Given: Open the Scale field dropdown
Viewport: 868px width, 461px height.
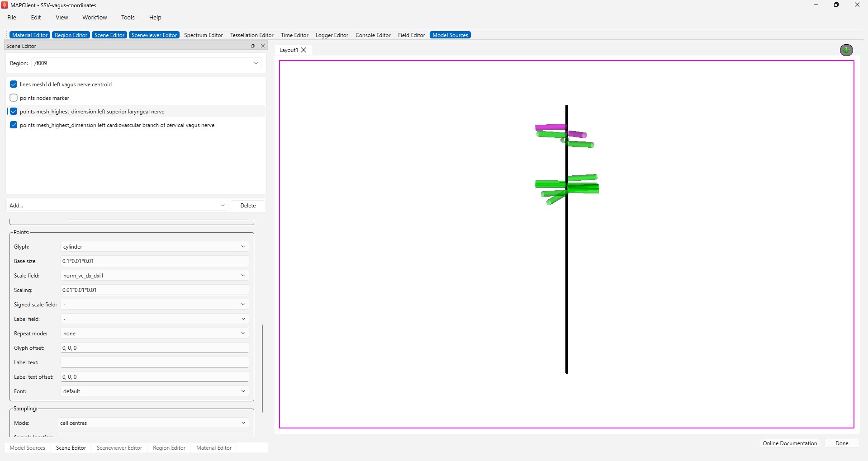Looking at the screenshot, I should point(154,276).
